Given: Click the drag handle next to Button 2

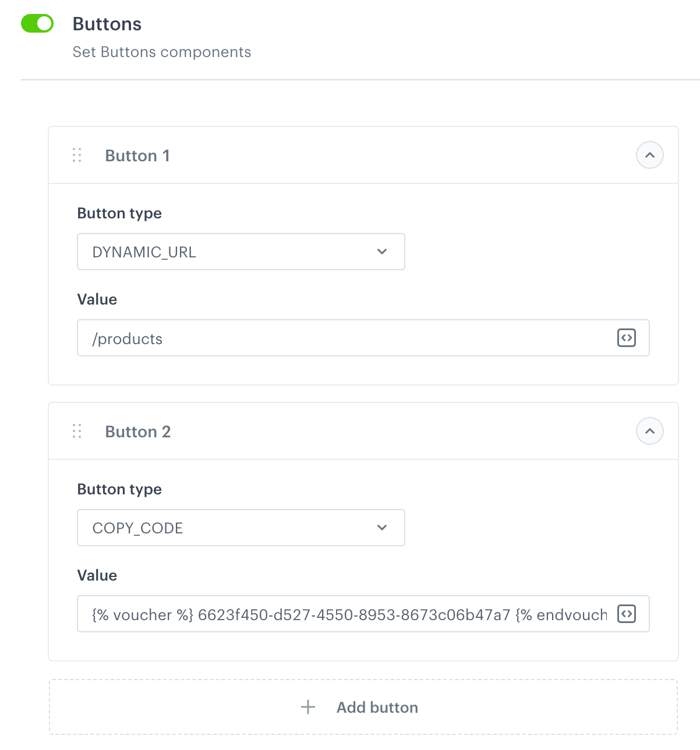Looking at the screenshot, I should (76, 431).
